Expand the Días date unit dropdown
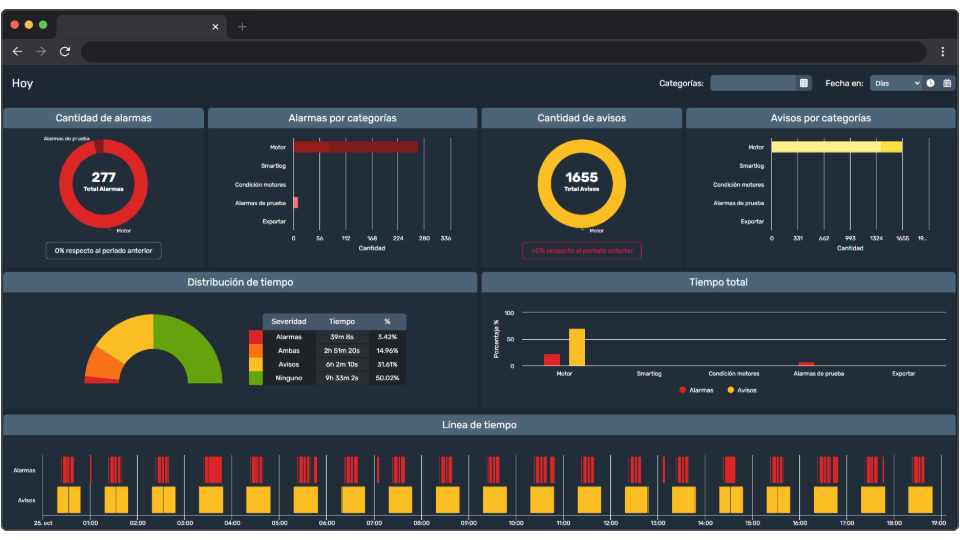The width and height of the screenshot is (960, 540). 895,83
